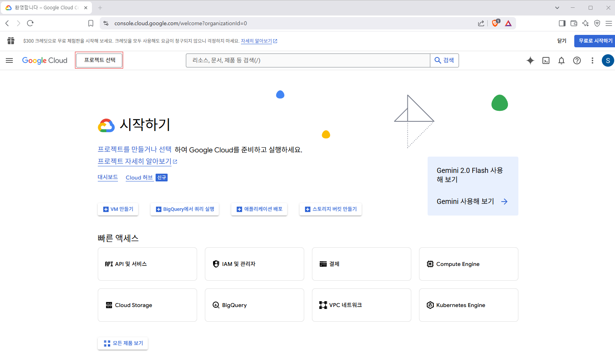Open Gemini 사용해 보기 arrow link

click(x=472, y=202)
